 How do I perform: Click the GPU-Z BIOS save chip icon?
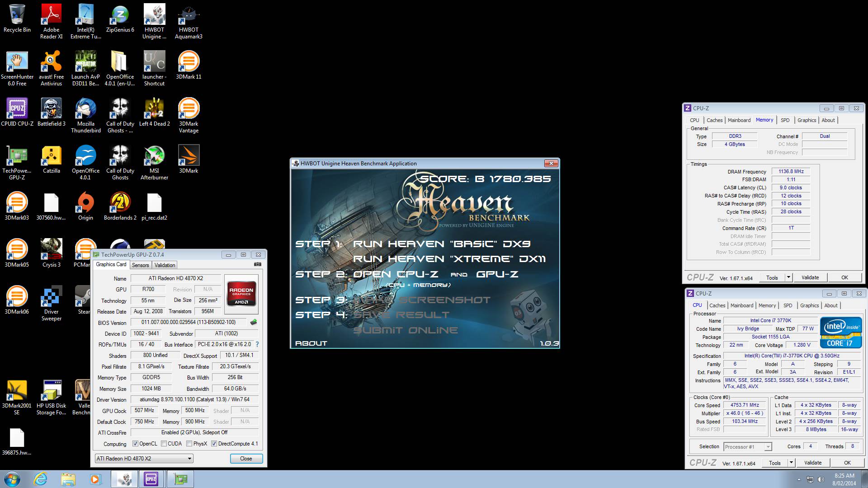click(x=254, y=322)
